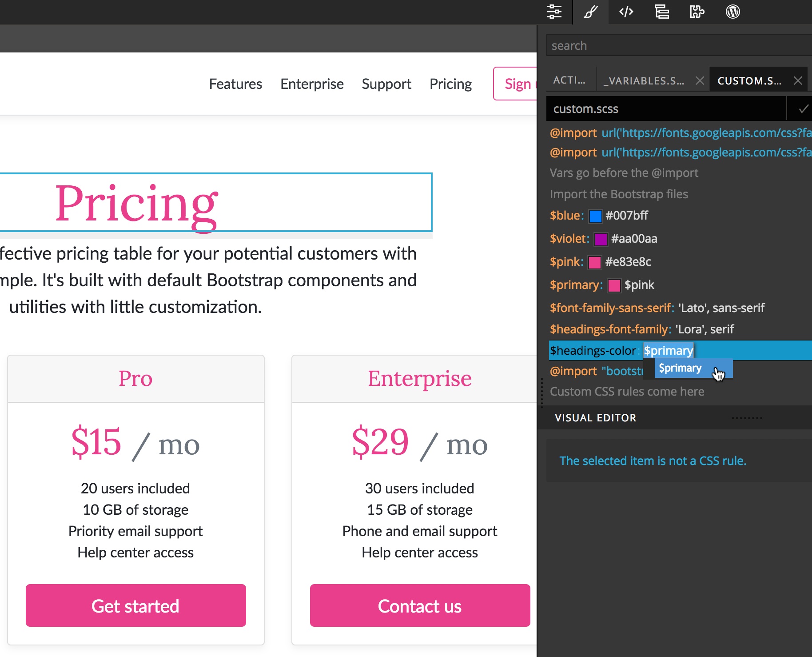Viewport: 812px width, 657px height.
Task: Click the #e83e8c value of $pink
Action: pos(628,261)
